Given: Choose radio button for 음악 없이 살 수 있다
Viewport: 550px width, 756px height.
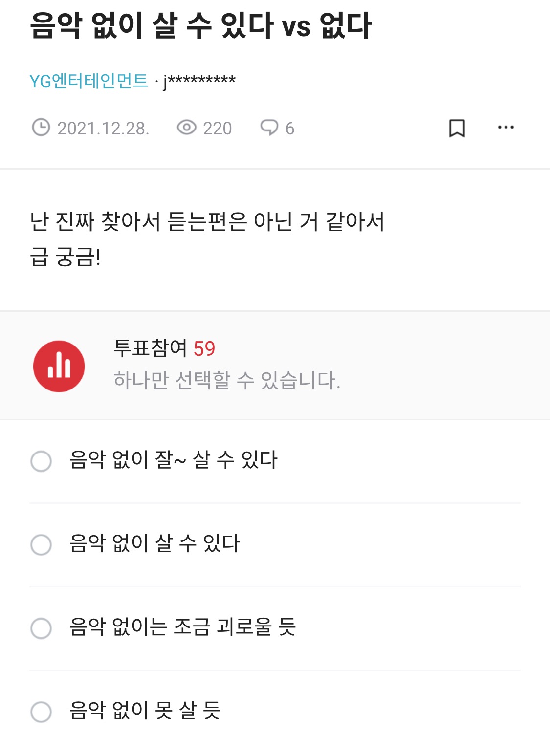Looking at the screenshot, I should pyautogui.click(x=41, y=544).
